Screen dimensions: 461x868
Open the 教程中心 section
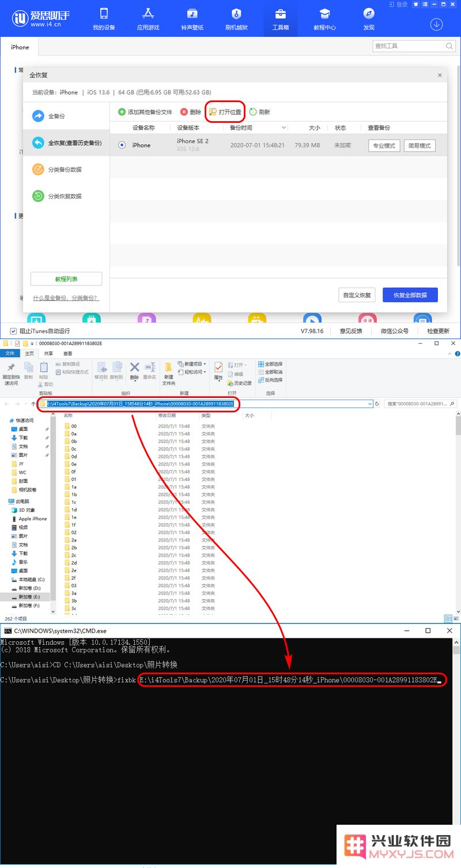[x=324, y=18]
